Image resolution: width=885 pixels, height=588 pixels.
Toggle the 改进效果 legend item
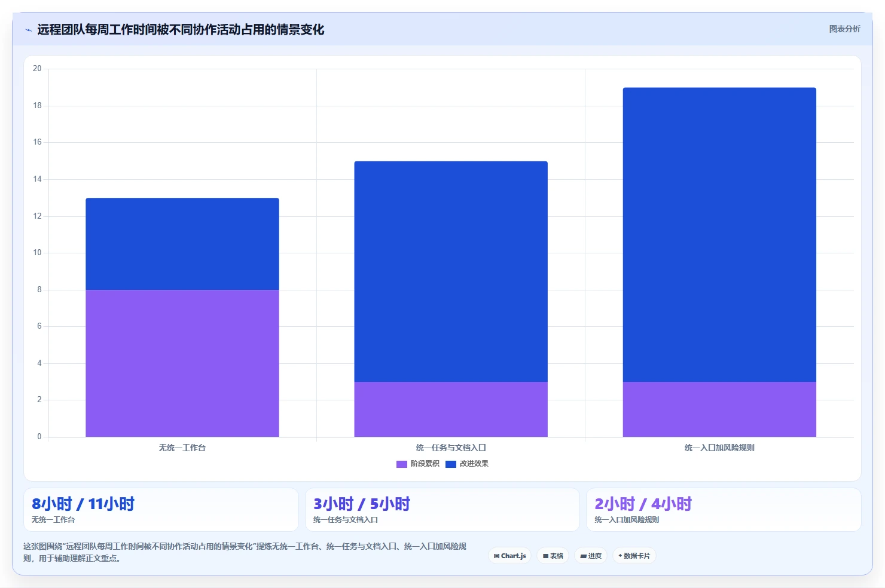point(467,464)
